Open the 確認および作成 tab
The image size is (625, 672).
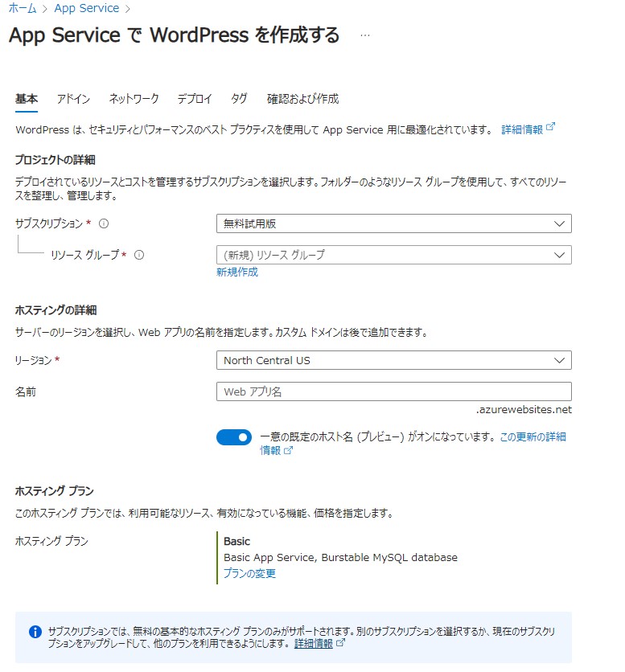coord(303,99)
